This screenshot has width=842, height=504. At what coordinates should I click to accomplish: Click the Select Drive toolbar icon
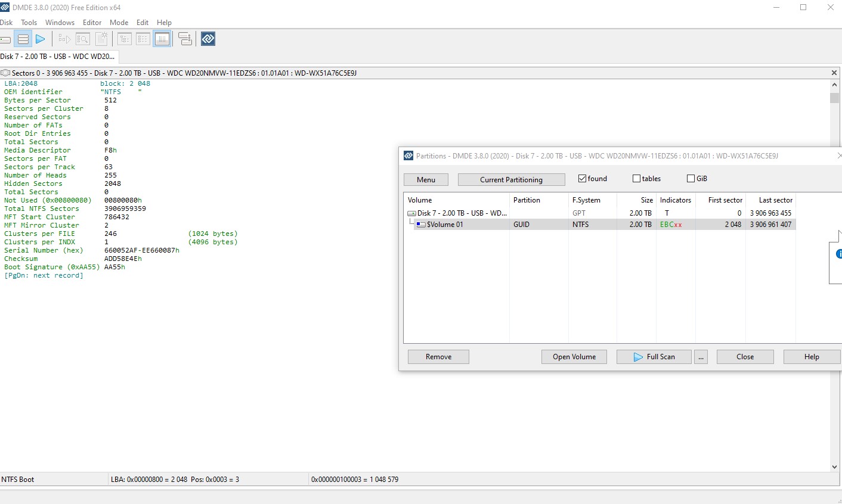(x=5, y=39)
